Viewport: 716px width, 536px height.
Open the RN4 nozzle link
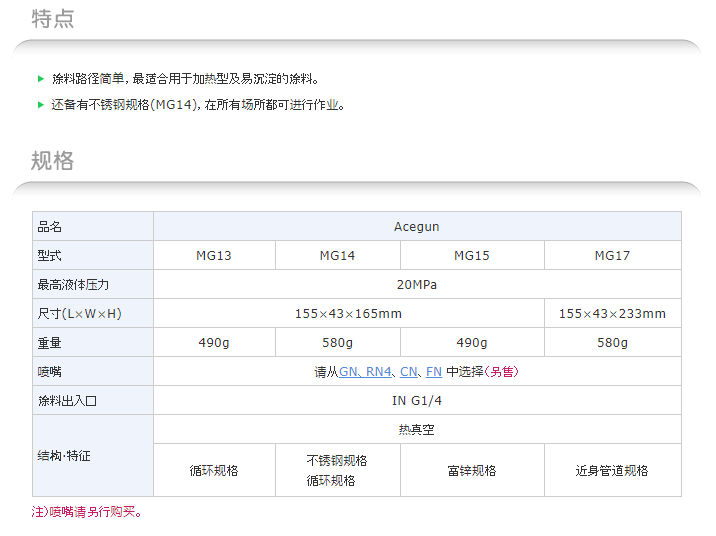pos(378,372)
